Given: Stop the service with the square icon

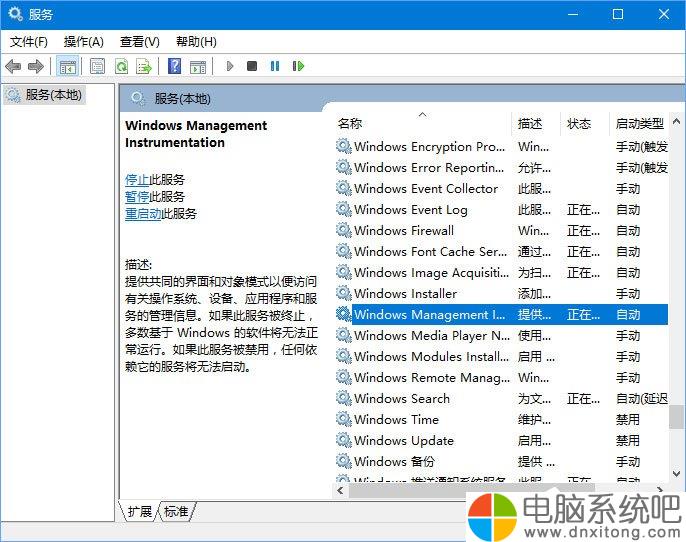Looking at the screenshot, I should click(x=252, y=66).
